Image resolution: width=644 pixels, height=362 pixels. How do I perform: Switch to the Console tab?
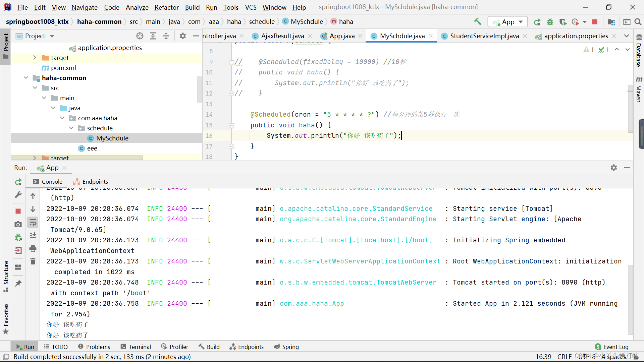click(x=52, y=181)
